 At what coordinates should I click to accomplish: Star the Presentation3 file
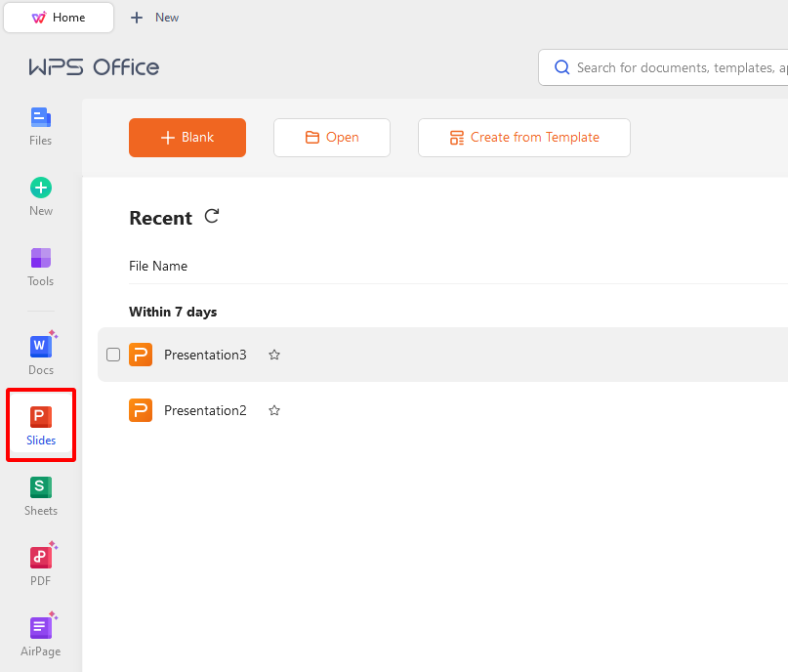(273, 355)
